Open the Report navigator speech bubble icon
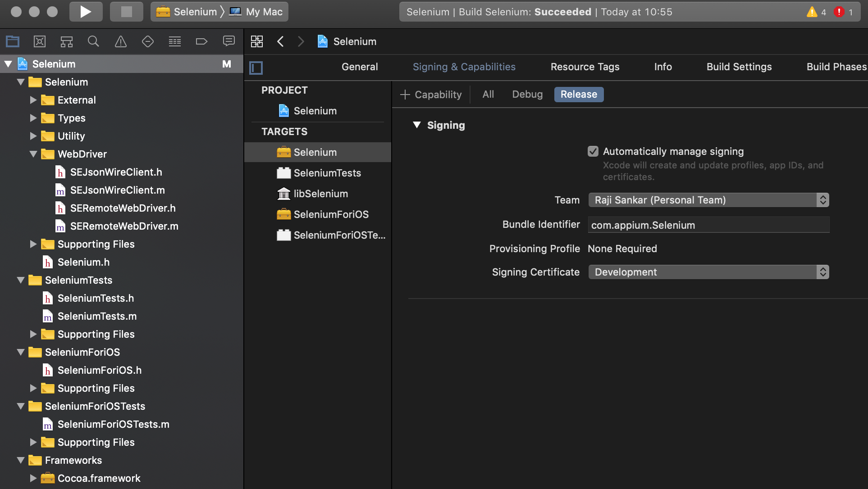Screen dimensions: 868x489 pos(228,41)
